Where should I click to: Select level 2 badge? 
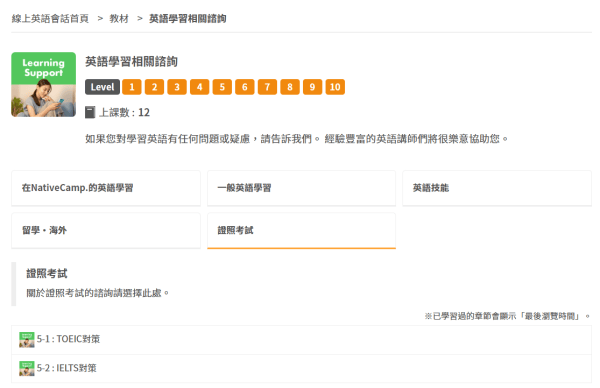[x=155, y=87]
